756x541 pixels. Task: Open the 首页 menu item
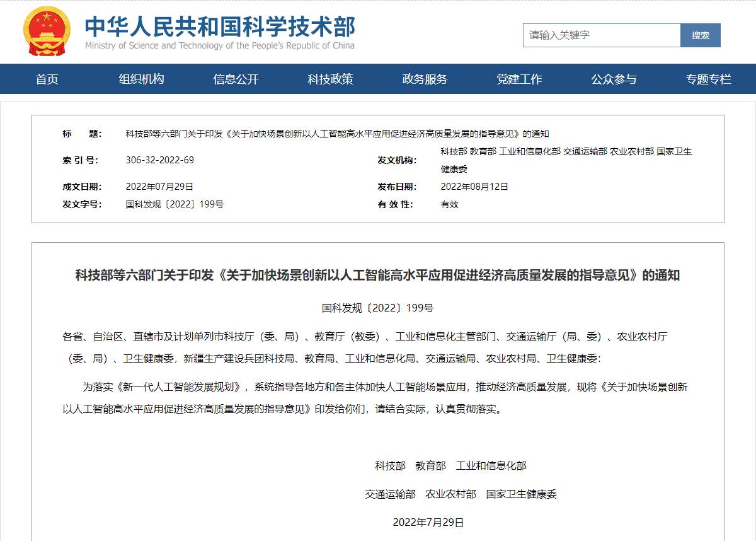pos(46,79)
